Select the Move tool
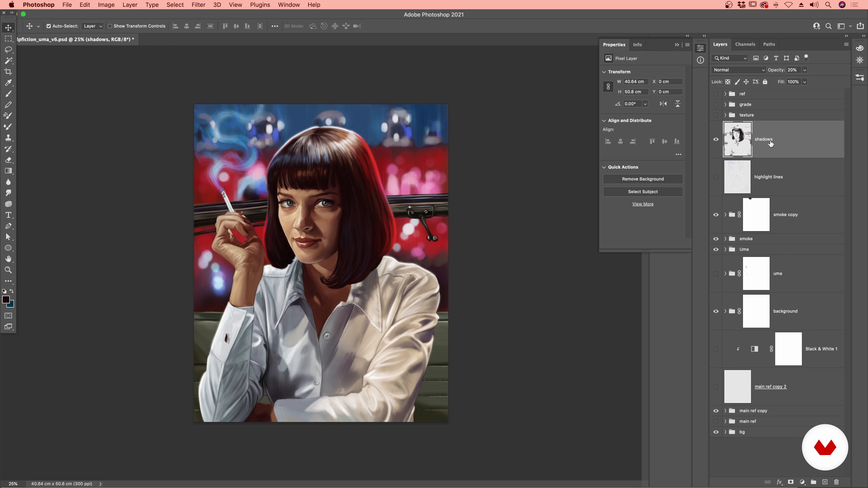This screenshot has width=868, height=488. click(x=8, y=28)
